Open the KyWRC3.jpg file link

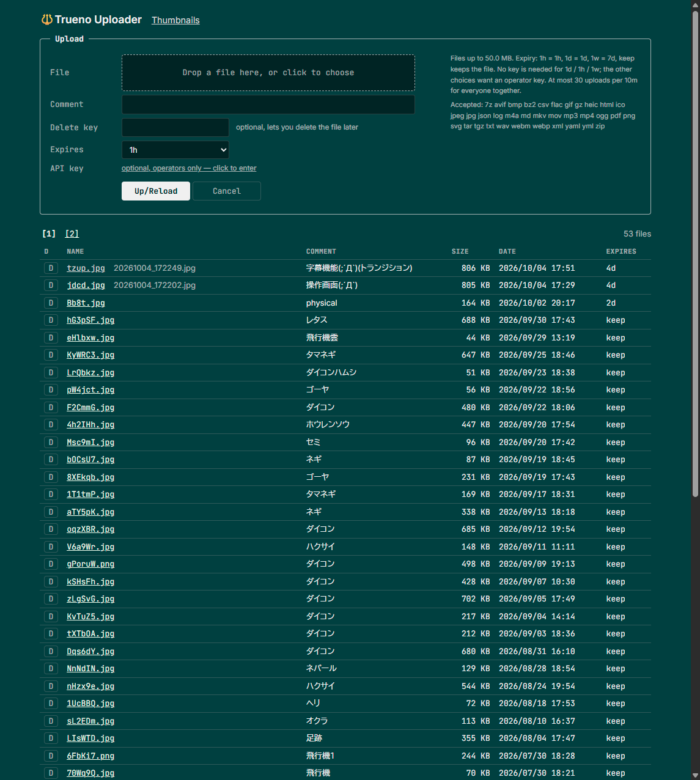[90, 355]
